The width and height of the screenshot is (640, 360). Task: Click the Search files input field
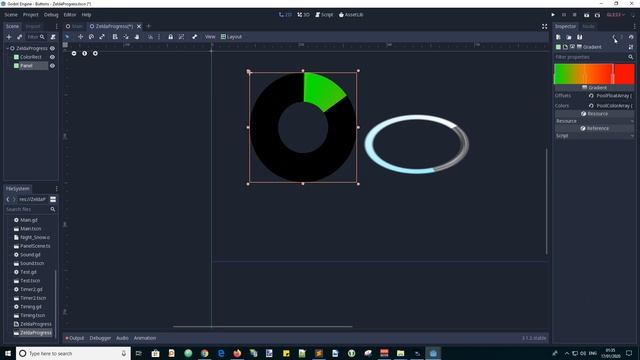(30, 209)
